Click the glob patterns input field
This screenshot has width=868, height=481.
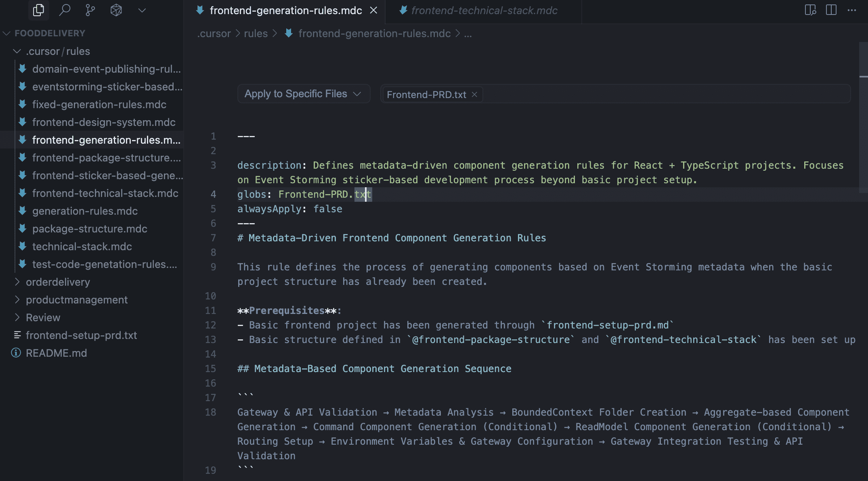tap(666, 94)
